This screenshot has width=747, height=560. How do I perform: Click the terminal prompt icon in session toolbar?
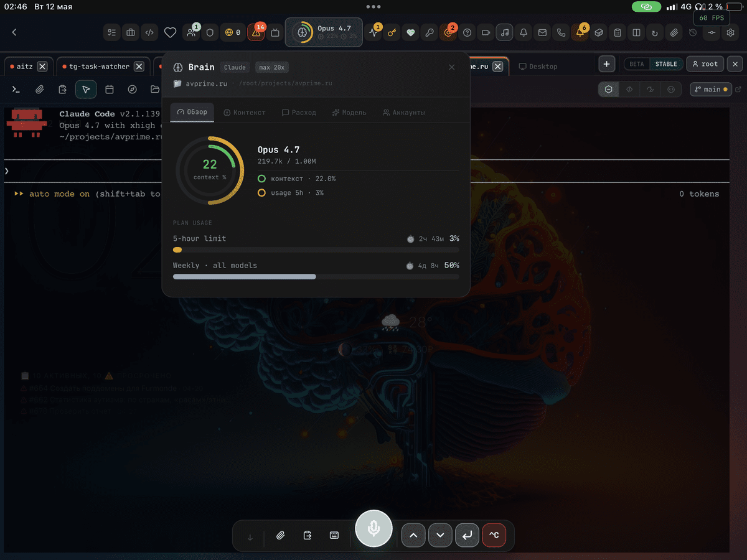(x=16, y=90)
